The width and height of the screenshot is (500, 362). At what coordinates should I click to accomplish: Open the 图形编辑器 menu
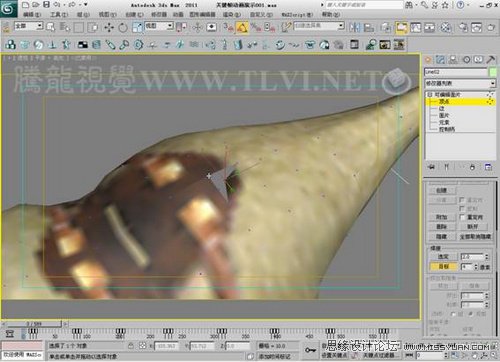[x=202, y=15]
